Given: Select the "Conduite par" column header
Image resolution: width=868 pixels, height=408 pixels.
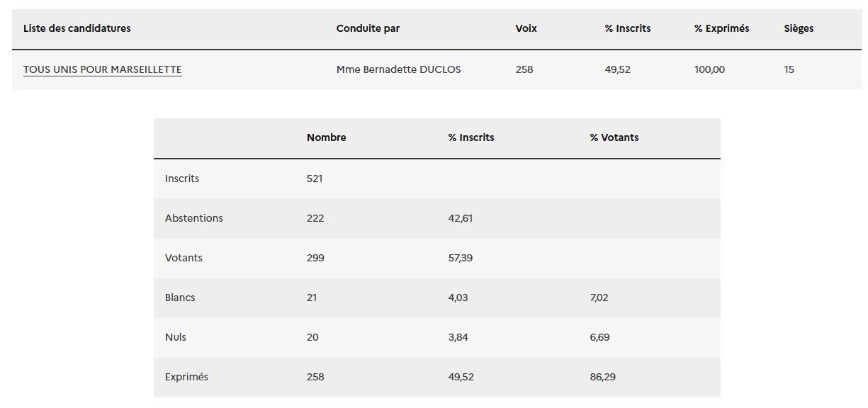Looking at the screenshot, I should coord(368,28).
